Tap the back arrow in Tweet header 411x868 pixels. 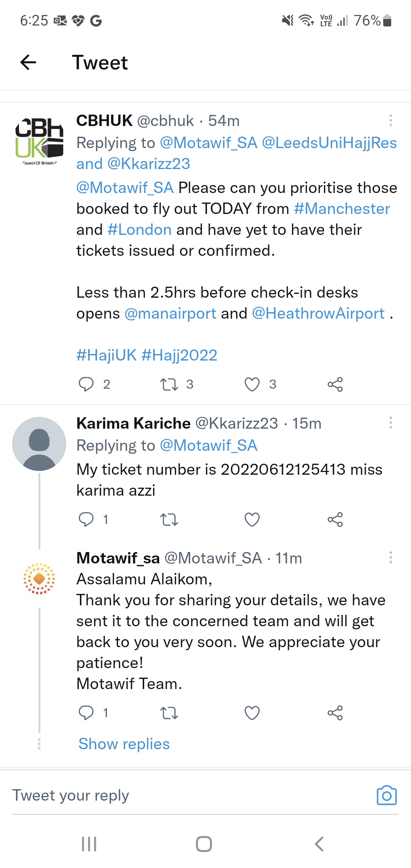point(28,62)
